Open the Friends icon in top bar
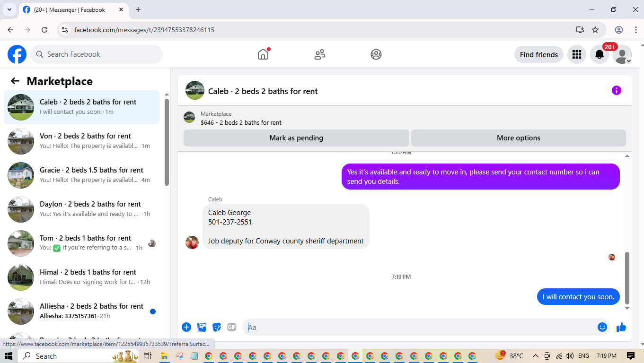The height and width of the screenshot is (363, 644). pyautogui.click(x=320, y=54)
